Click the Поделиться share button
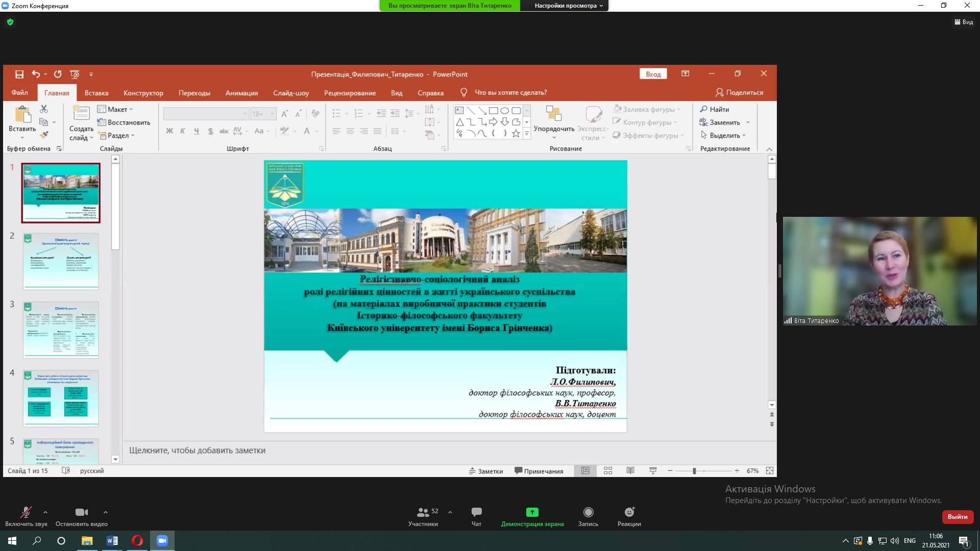This screenshot has width=980, height=551. pos(739,92)
